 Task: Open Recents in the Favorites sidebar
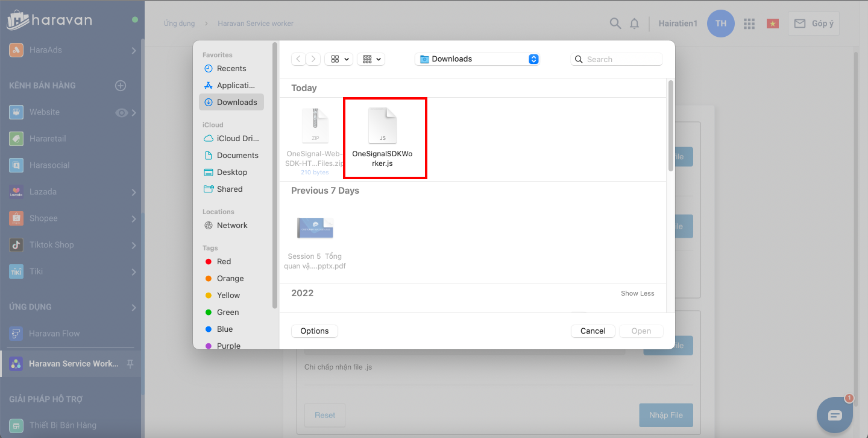(x=231, y=68)
